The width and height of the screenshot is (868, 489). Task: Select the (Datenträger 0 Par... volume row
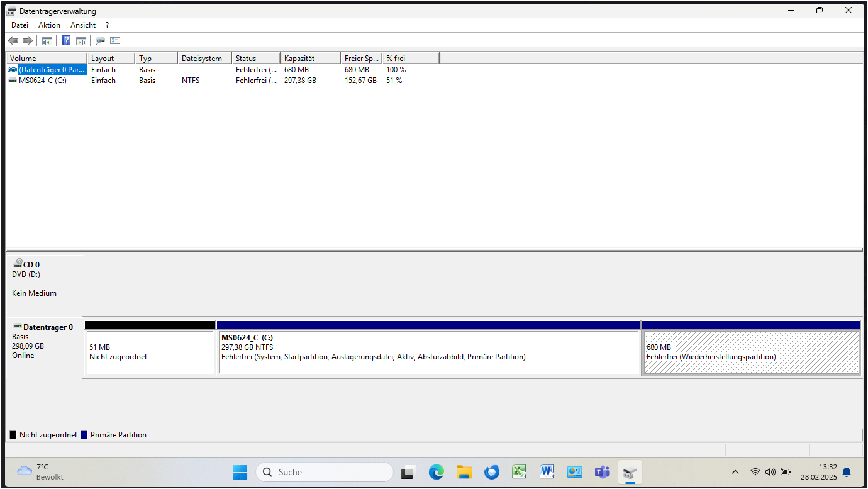pyautogui.click(x=52, y=70)
